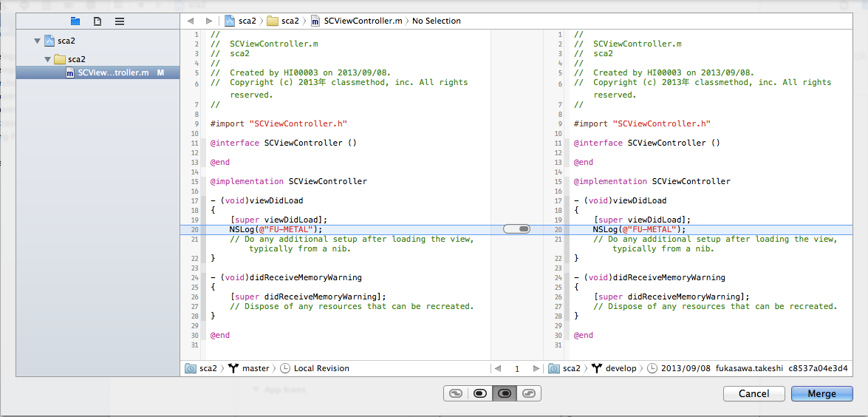The height and width of the screenshot is (417, 868).
Task: Open the sca2 project jump bar segment
Action: 240,21
